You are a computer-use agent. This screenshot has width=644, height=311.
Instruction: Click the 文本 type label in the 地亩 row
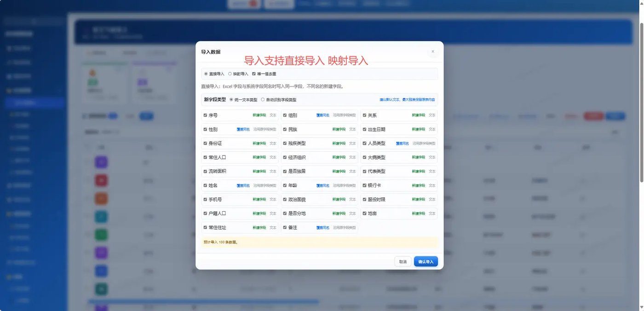coord(432,213)
